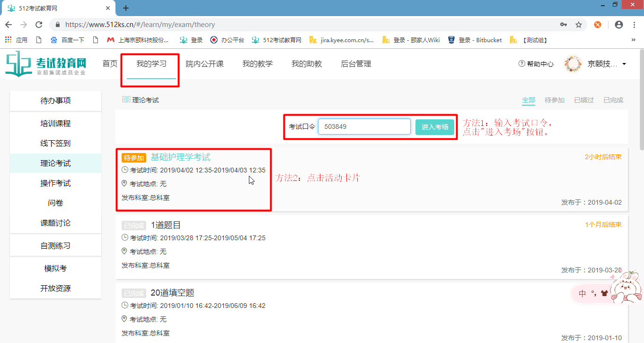Open the 登录 - 顾家人Wiki bookmark
Screen dimensions: 644x343
click(x=411, y=40)
